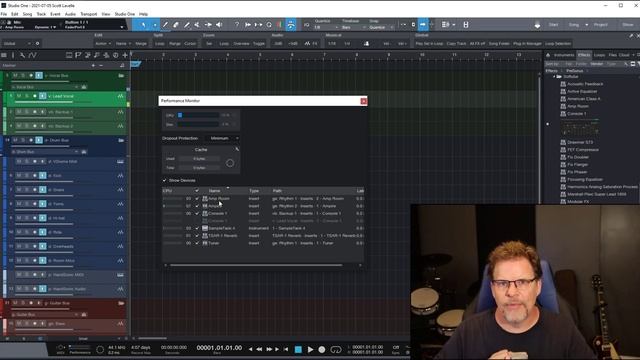Toggle the header enable-all checkbox in device list
The height and width of the screenshot is (360, 640).
pos(197,191)
